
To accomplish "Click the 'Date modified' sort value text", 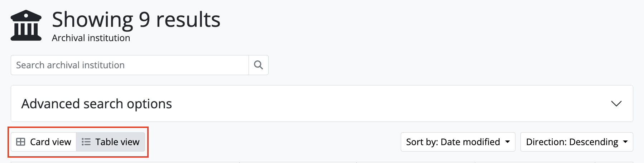I will [470, 142].
